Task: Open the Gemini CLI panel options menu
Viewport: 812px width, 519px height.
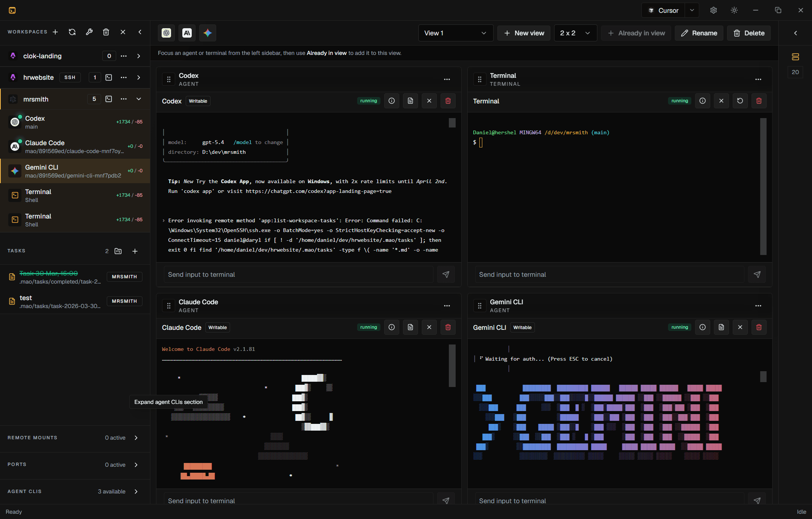Action: [758, 306]
